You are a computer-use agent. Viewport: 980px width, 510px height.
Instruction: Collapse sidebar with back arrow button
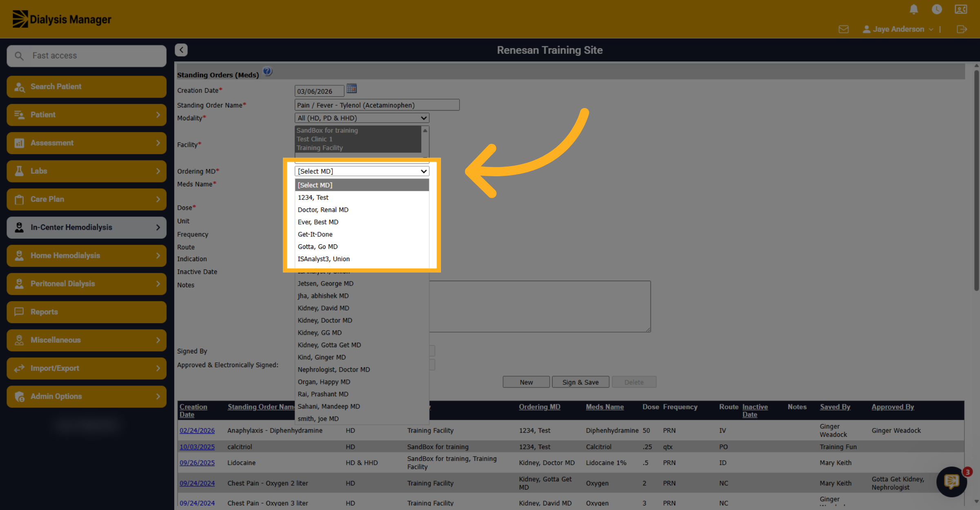click(181, 50)
